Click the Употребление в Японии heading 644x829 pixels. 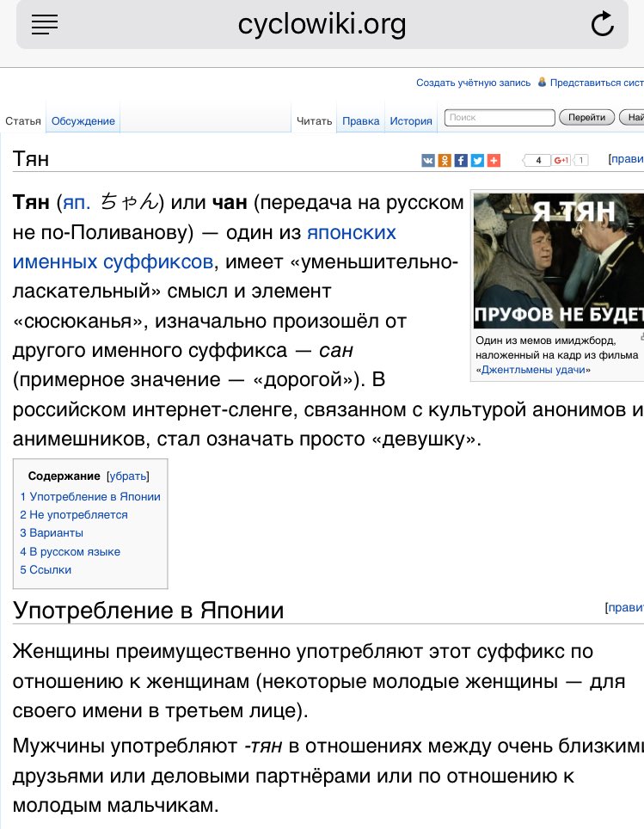[148, 610]
